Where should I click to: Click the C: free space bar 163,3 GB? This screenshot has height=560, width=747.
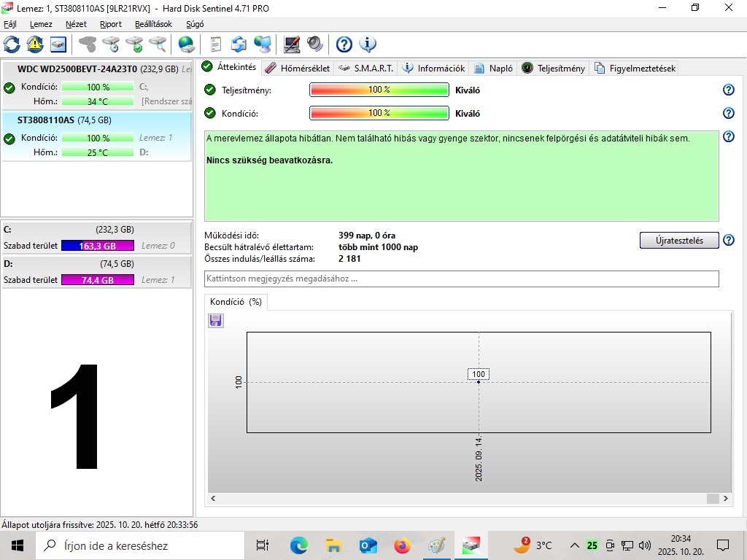(98, 246)
